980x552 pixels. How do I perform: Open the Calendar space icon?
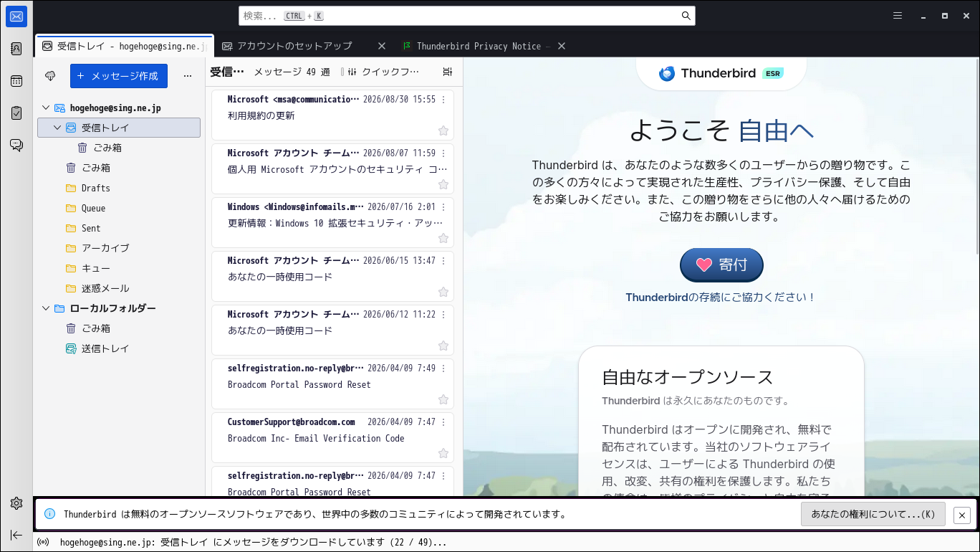(x=16, y=81)
